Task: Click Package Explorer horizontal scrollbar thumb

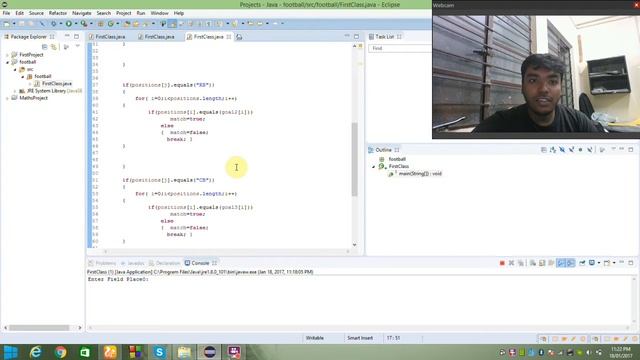Action: pos(39,328)
